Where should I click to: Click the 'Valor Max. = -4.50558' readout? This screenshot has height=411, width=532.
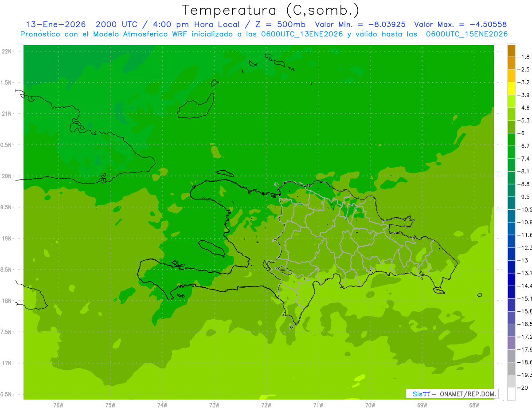coord(460,24)
